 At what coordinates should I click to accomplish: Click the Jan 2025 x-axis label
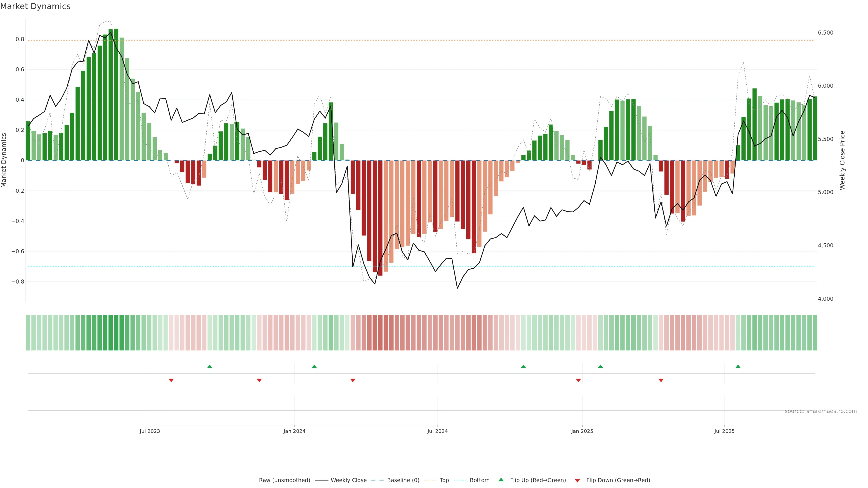(582, 431)
